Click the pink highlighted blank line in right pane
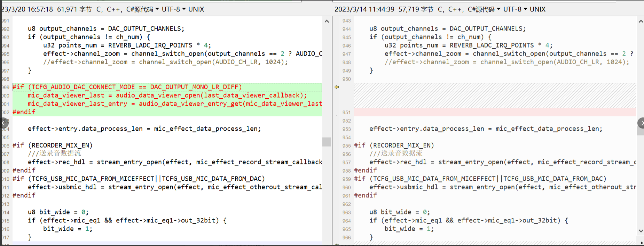The image size is (644, 246). [x=495, y=112]
